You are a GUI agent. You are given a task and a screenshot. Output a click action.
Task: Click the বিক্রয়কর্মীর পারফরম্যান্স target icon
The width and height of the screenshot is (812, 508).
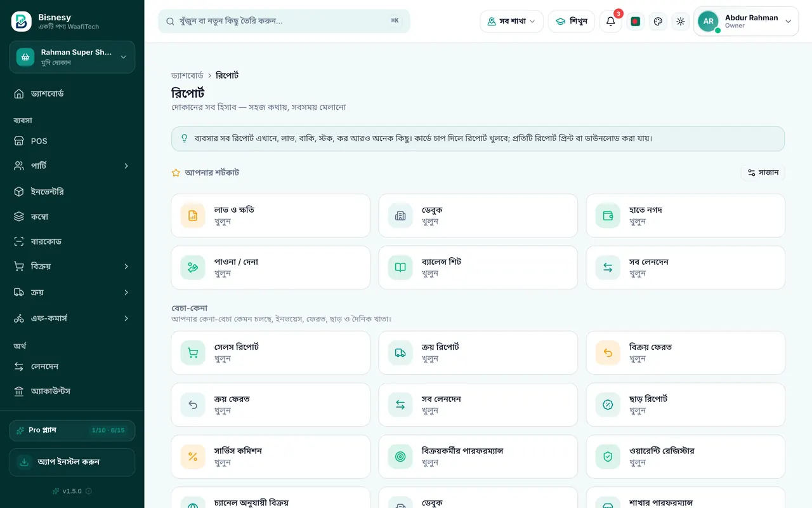click(x=400, y=457)
